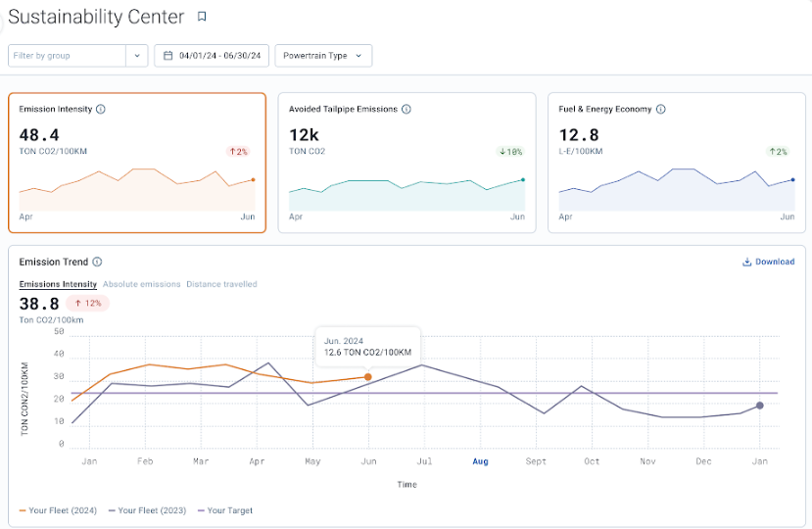Open the Powertrain Type dropdown
The image size is (812, 529).
click(x=323, y=56)
